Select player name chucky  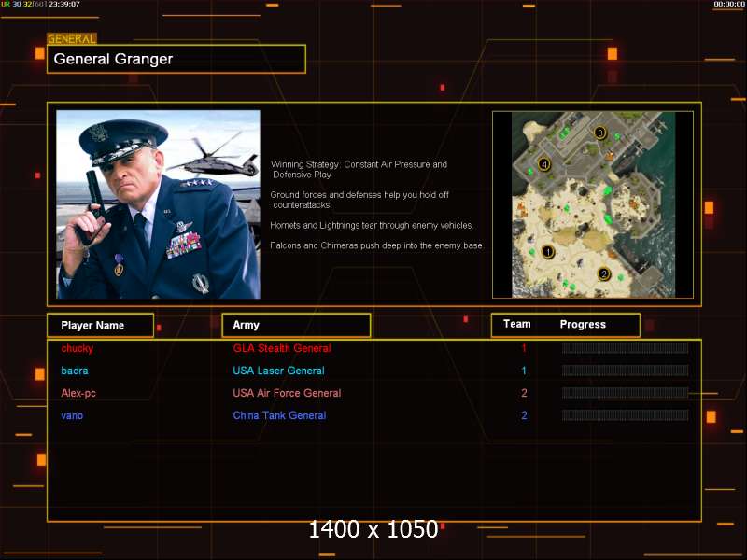coord(78,348)
